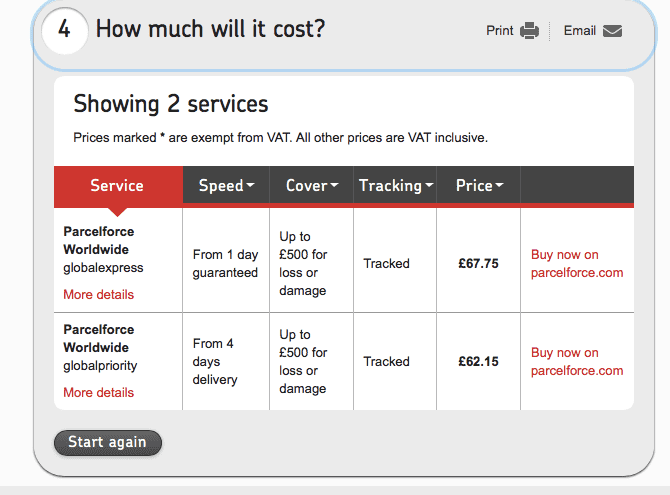Buy globalpriority on parcelforce.com
This screenshot has width=670, height=495.
[x=577, y=361]
